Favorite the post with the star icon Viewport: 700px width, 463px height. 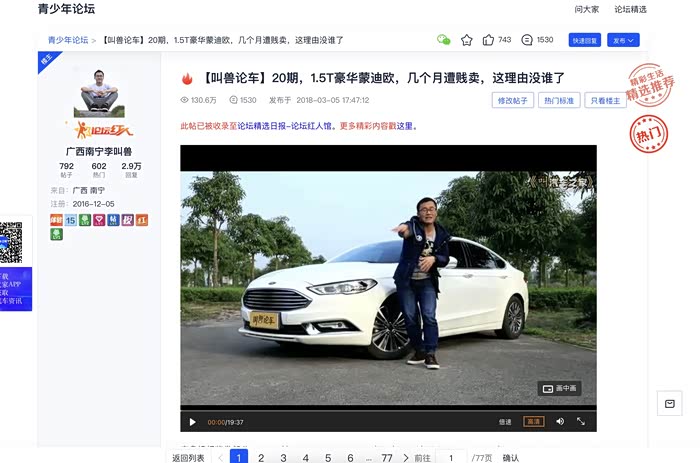point(467,40)
